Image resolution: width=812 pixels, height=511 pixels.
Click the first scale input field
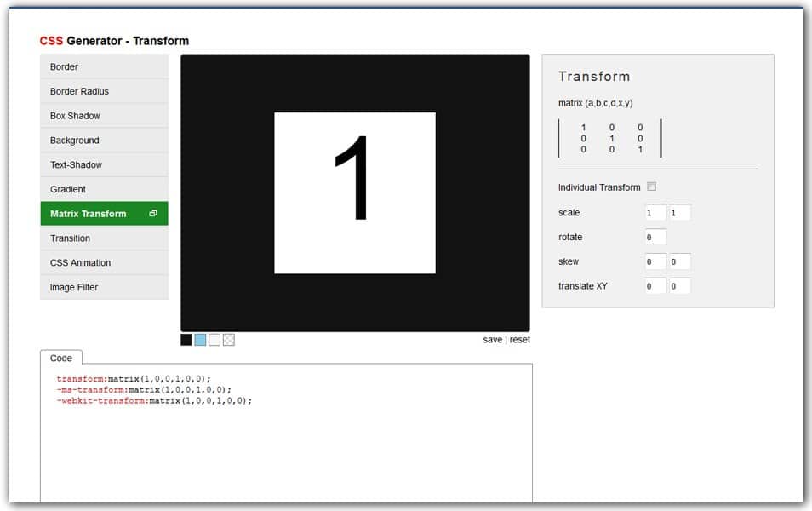(655, 213)
